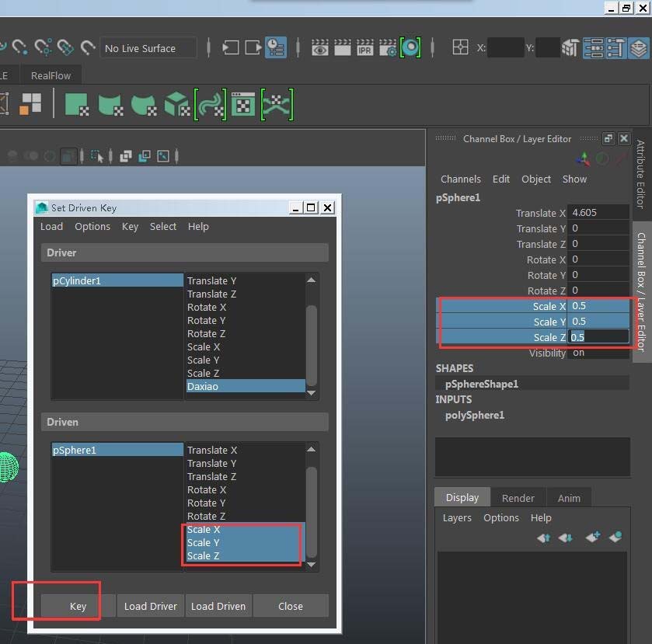The height and width of the screenshot is (644, 652).
Task: Toggle the construction history icon
Action: (275, 47)
